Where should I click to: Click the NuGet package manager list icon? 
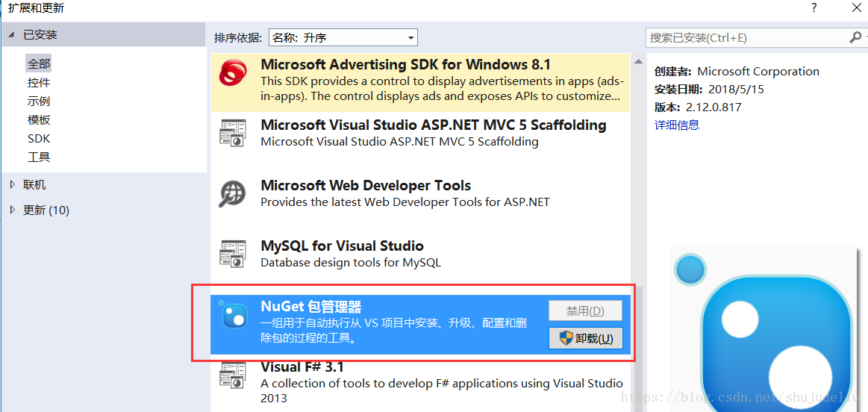(233, 315)
